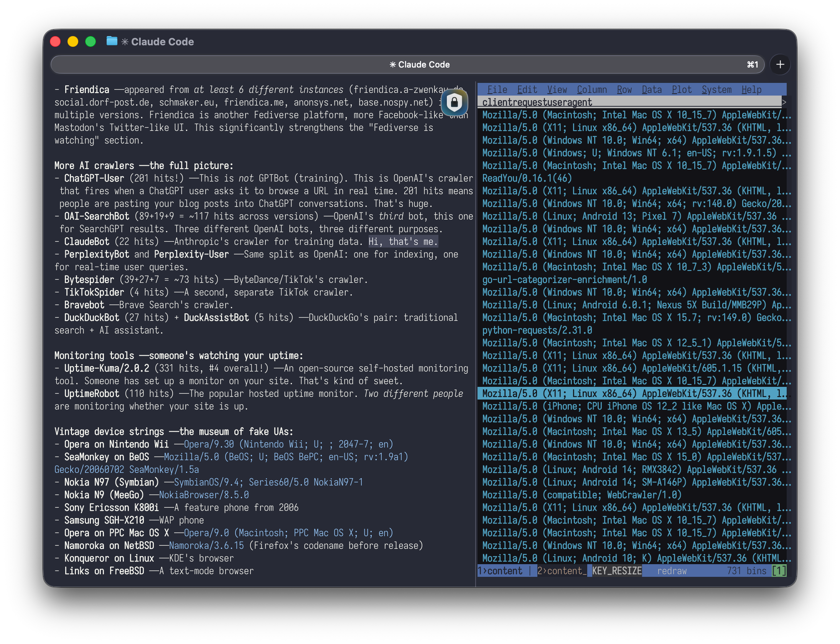The height and width of the screenshot is (644, 840).
Task: Open a new tab with the plus button
Action: pyautogui.click(x=780, y=64)
